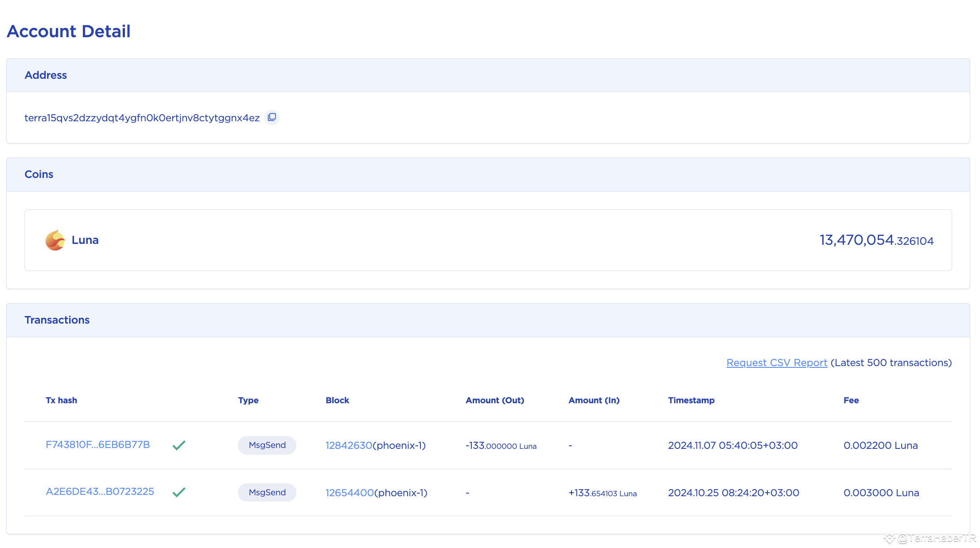The width and height of the screenshot is (980, 548).
Task: Click the Timestamp column header
Action: [x=691, y=400]
